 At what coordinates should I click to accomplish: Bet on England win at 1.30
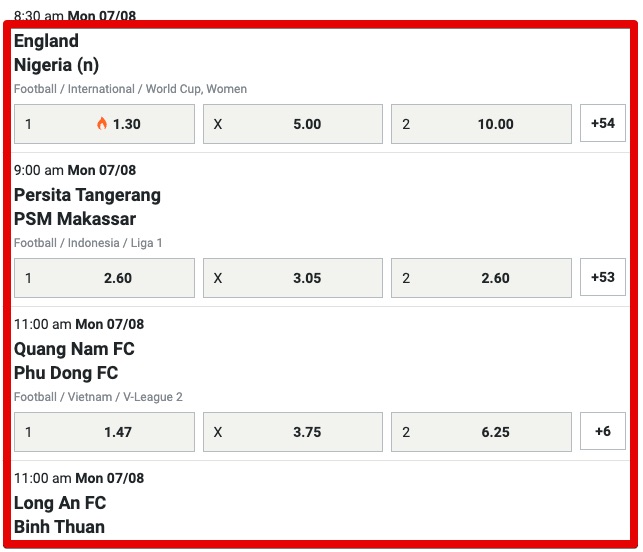click(105, 124)
